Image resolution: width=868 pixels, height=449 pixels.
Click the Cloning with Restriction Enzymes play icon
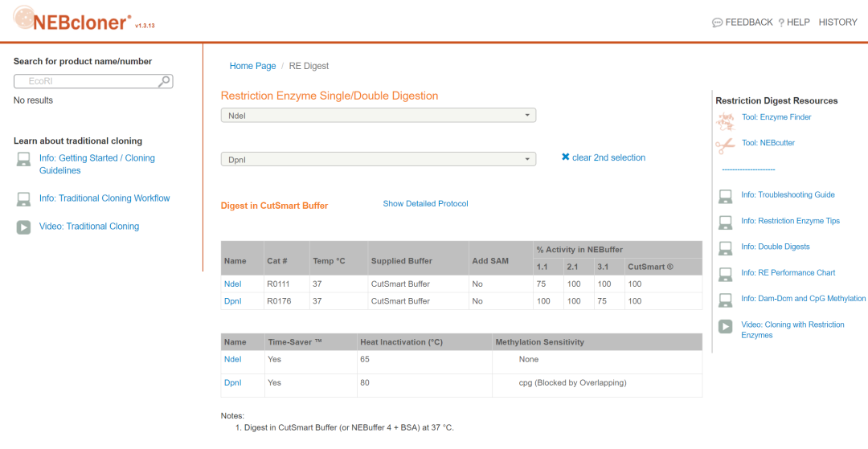click(x=725, y=326)
